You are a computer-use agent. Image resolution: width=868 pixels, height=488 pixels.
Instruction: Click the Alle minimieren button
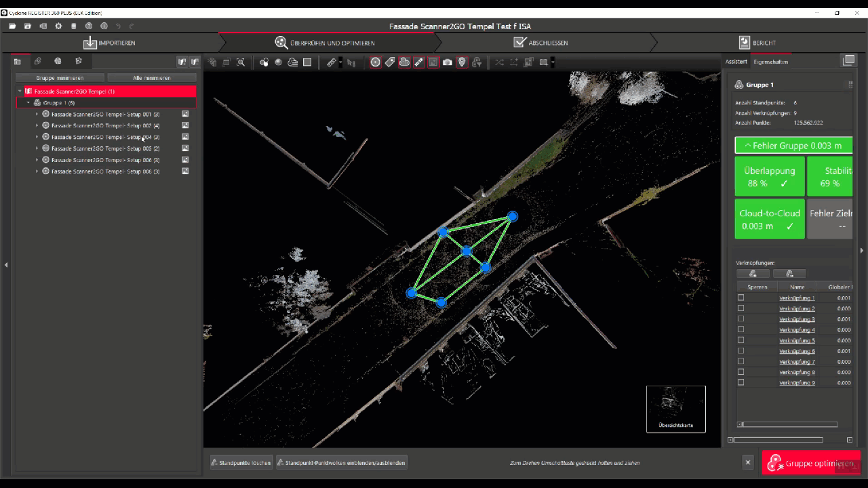pos(152,78)
